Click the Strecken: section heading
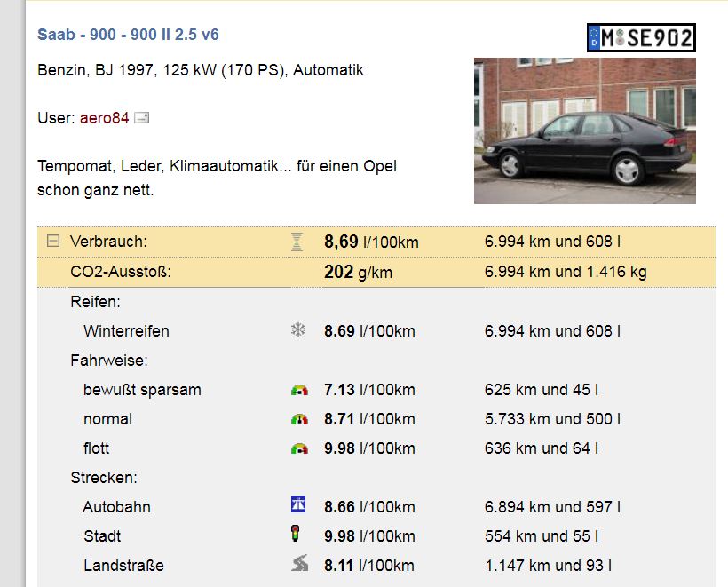The height and width of the screenshot is (587, 728). (x=104, y=478)
